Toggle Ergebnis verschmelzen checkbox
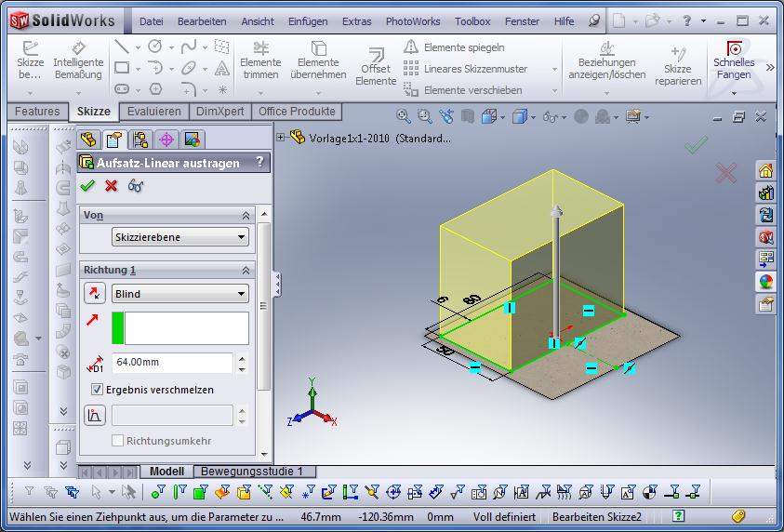The image size is (784, 532). tap(98, 390)
